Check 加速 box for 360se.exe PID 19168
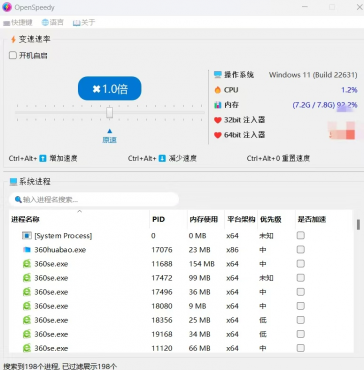 click(301, 334)
